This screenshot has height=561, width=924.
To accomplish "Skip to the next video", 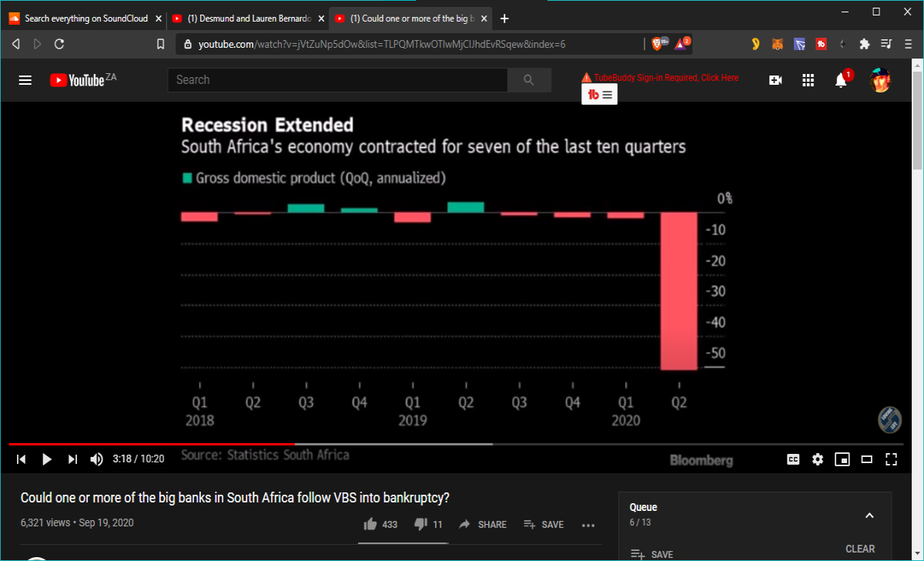I will tap(72, 459).
